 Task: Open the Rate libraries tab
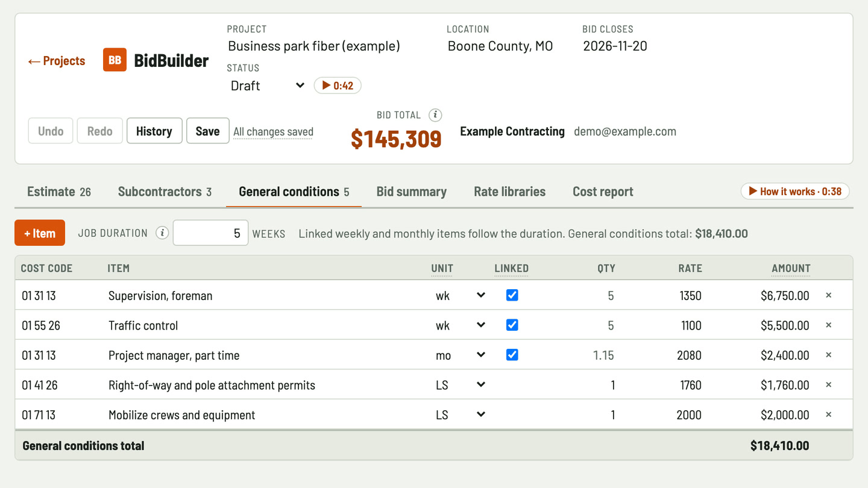click(509, 192)
